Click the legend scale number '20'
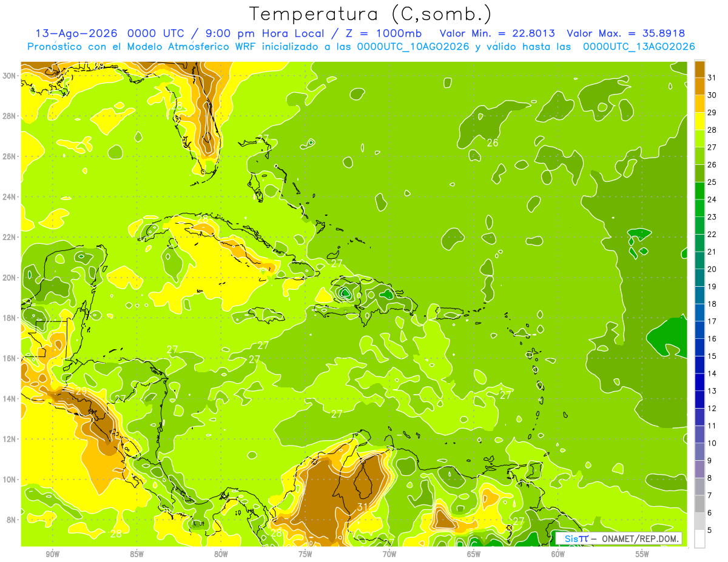The image size is (728, 562). click(x=712, y=269)
